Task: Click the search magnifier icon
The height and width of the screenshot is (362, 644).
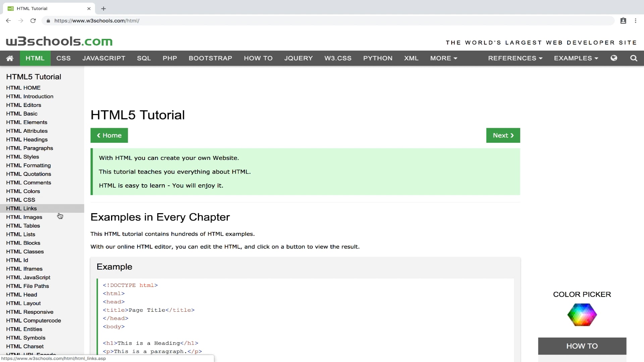Action: click(634, 58)
